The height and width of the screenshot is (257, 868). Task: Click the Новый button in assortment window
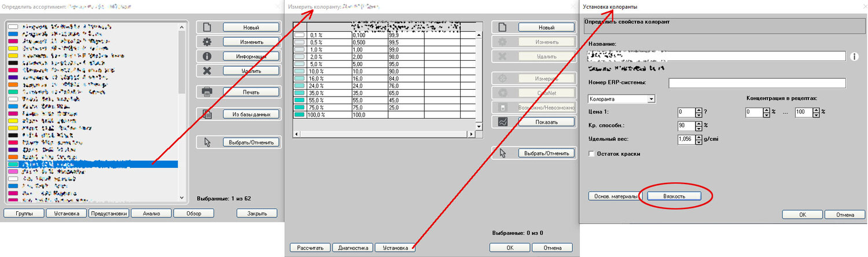251,27
